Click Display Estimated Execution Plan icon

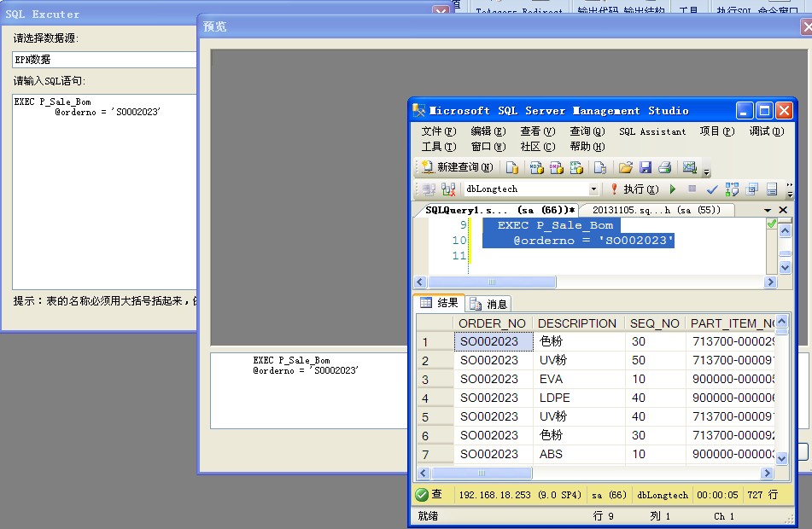pos(732,189)
